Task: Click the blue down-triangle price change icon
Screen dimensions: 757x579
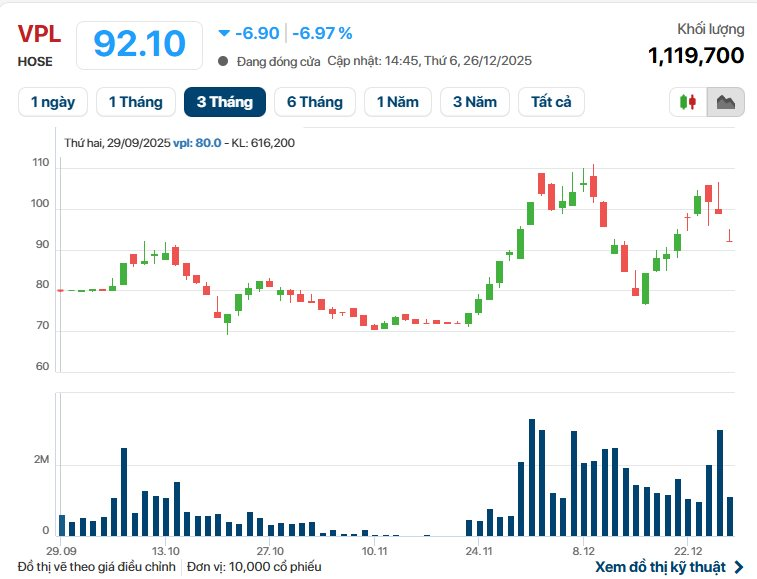Action: tap(223, 33)
